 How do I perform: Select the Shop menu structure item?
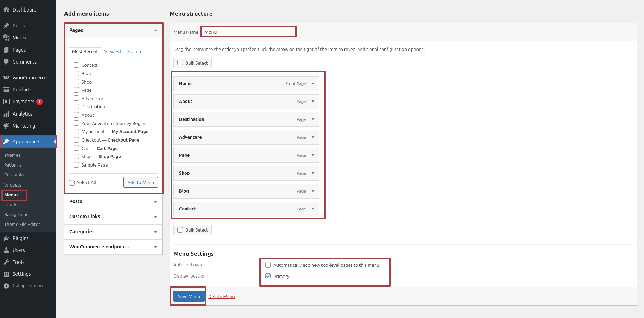[246, 173]
